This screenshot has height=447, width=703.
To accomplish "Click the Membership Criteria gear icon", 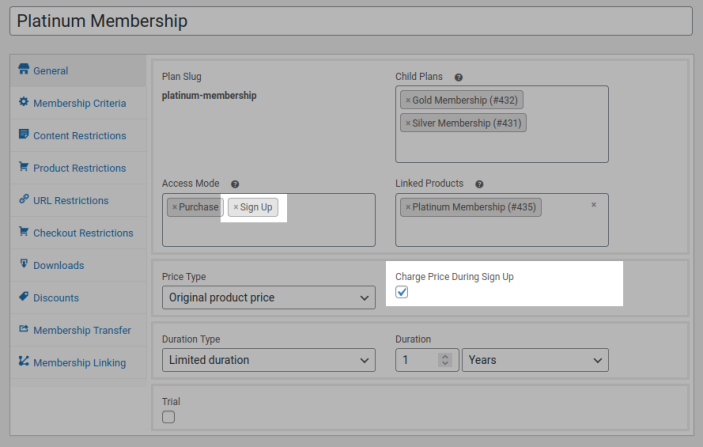I will (23, 102).
